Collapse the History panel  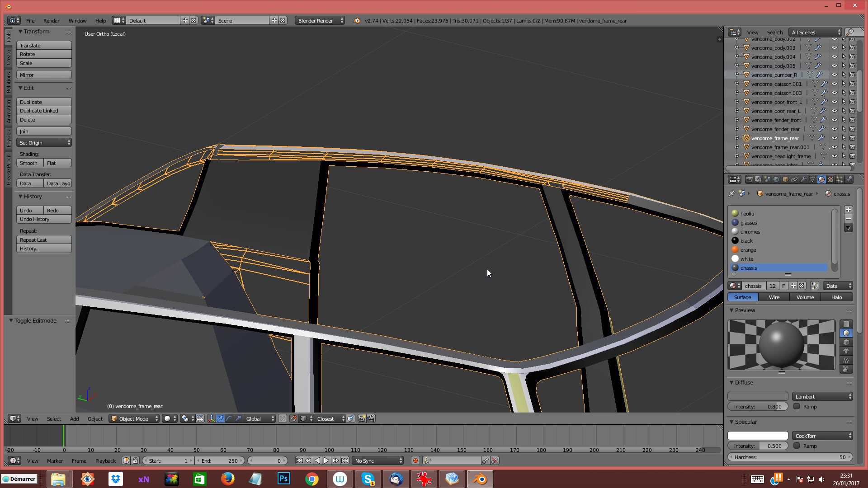20,196
